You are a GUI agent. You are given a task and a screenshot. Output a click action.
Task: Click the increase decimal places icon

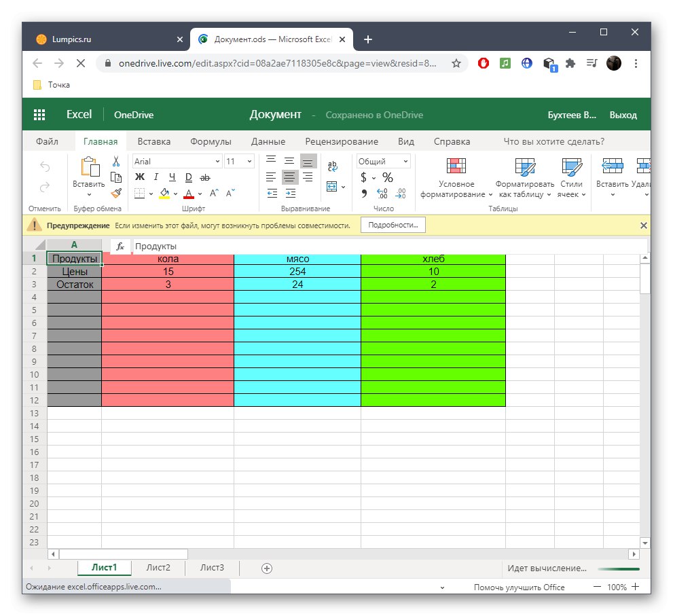point(381,194)
